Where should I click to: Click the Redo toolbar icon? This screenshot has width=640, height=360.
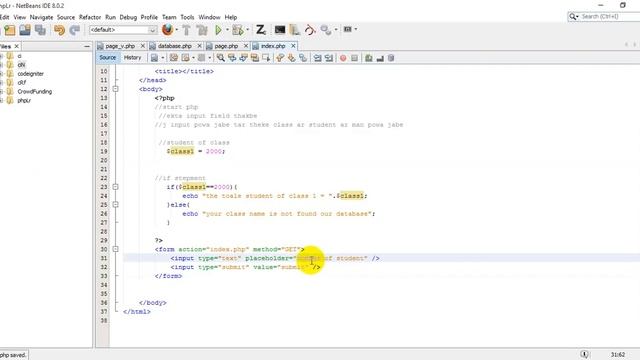point(74,30)
